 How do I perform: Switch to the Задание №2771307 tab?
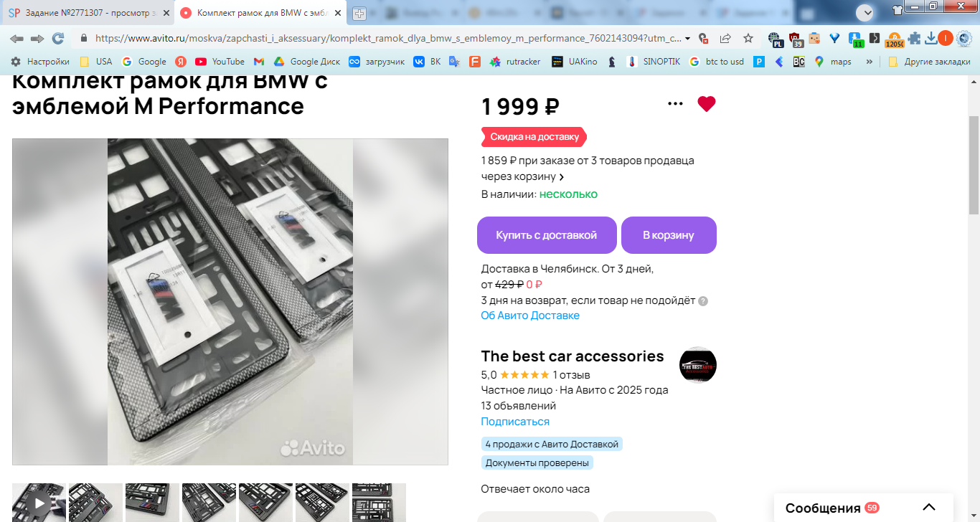88,13
